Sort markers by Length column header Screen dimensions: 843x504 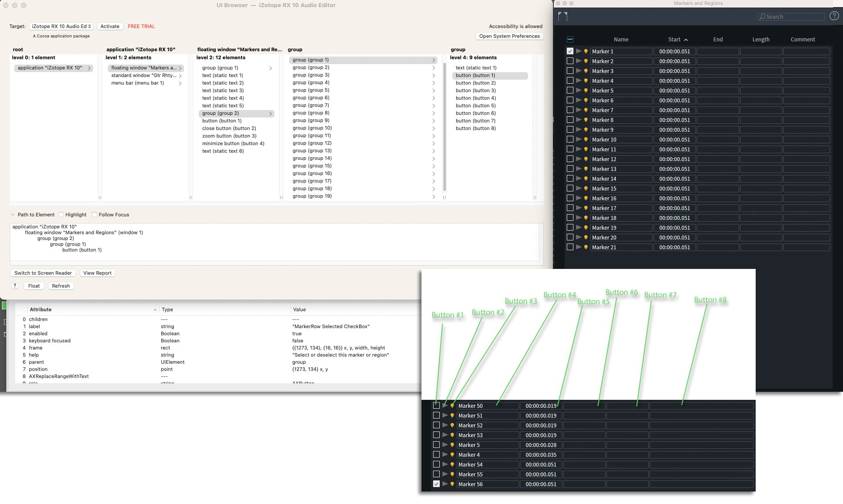click(761, 40)
